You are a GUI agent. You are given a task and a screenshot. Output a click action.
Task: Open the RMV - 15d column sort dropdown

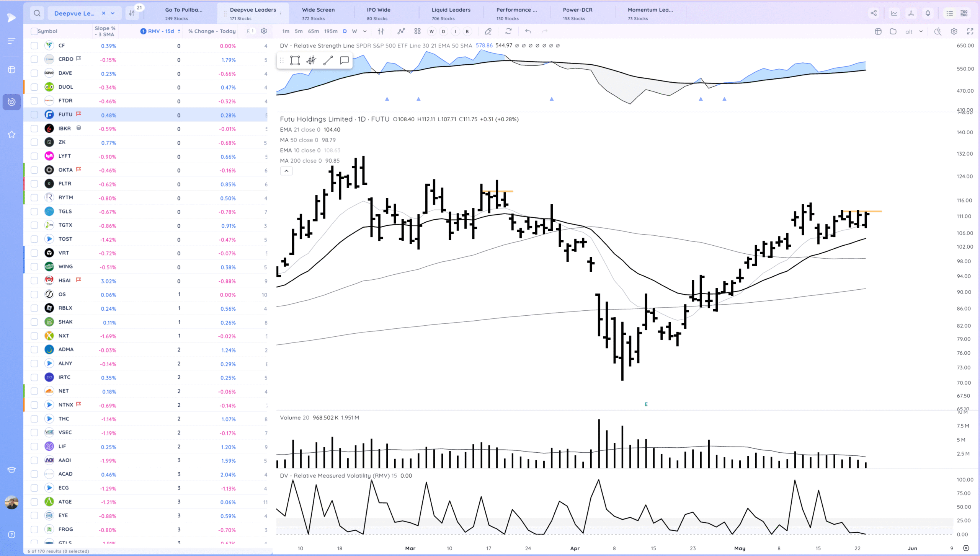179,31
